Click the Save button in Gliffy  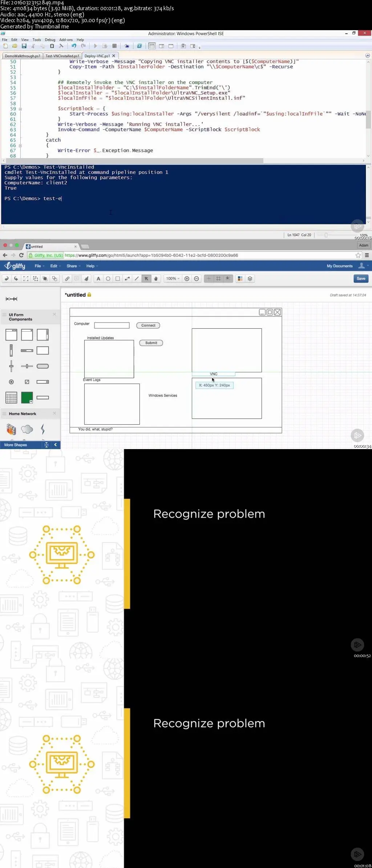[361, 279]
